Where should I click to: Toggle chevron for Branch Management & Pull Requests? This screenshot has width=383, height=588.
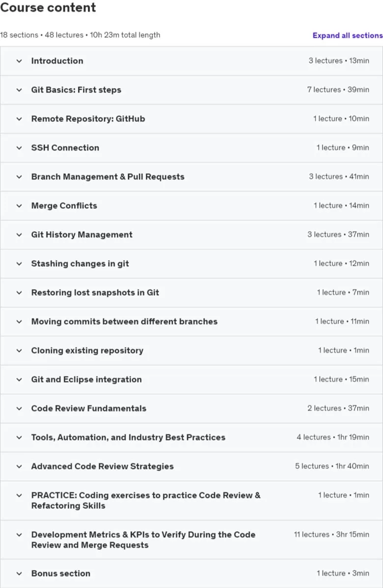click(19, 177)
